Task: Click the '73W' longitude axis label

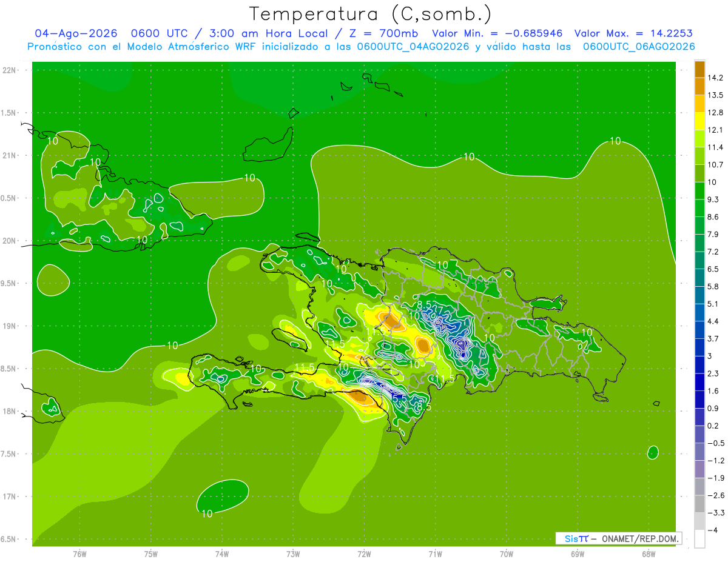Action: 293,554
